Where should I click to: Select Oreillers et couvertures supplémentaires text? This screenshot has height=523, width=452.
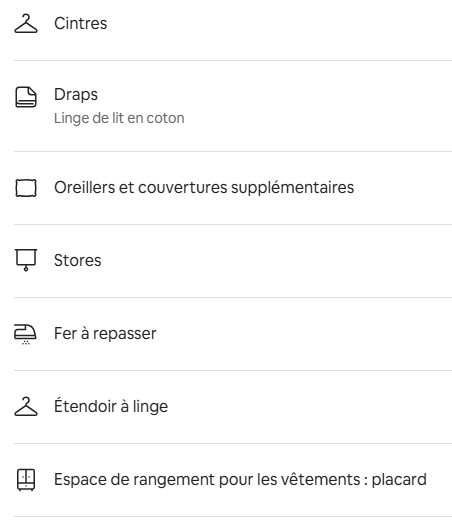pos(204,187)
